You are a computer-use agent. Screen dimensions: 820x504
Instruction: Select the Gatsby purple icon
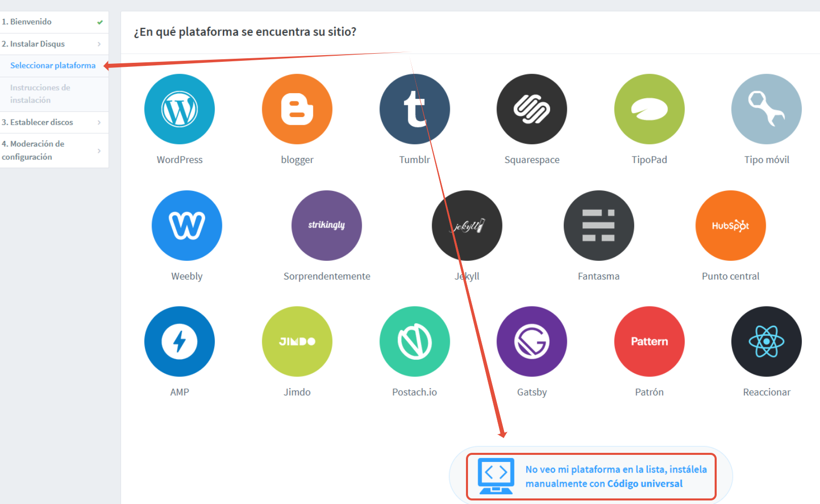pyautogui.click(x=532, y=341)
